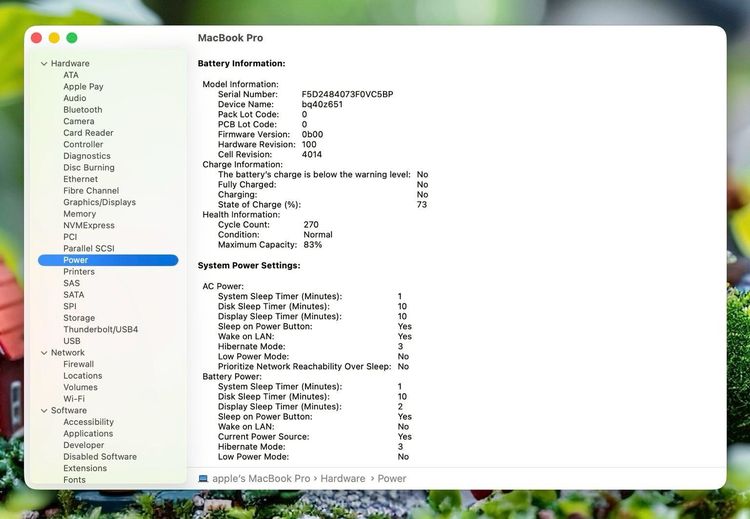
Task: Show Storage information
Action: tap(79, 318)
